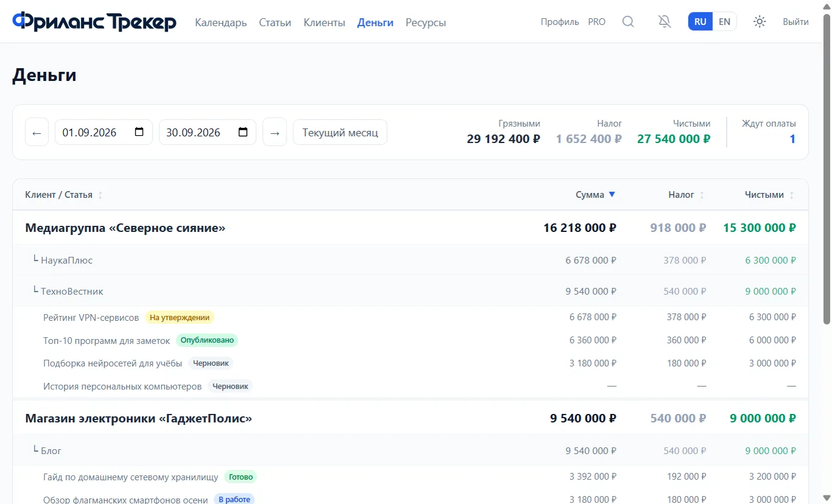
Task: Click the end date field 30.09.2026
Action: tap(208, 132)
